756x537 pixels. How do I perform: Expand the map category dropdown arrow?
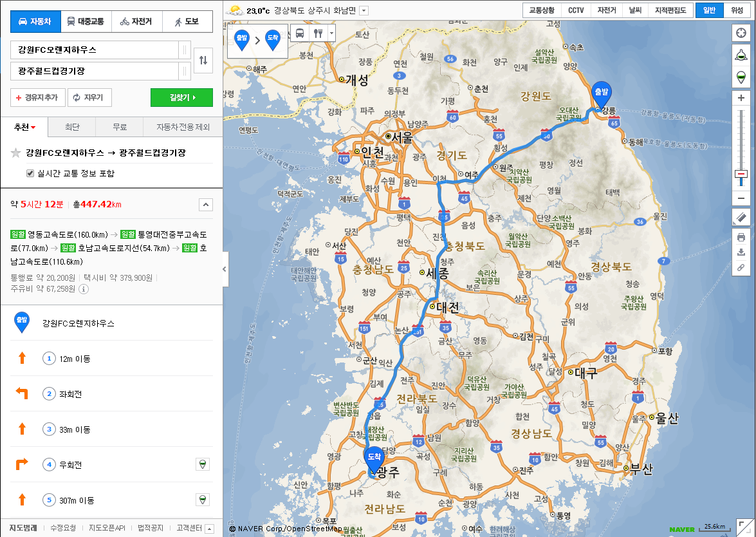[331, 33]
